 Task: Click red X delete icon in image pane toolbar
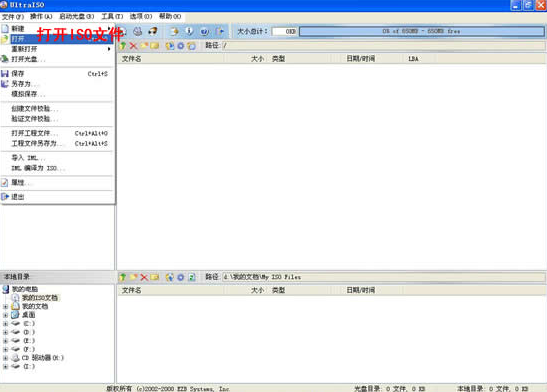tap(133, 46)
